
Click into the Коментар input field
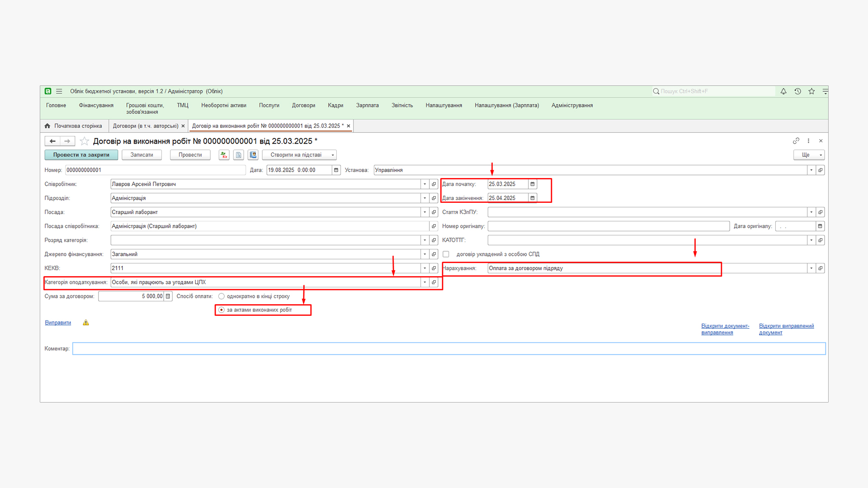(448, 349)
